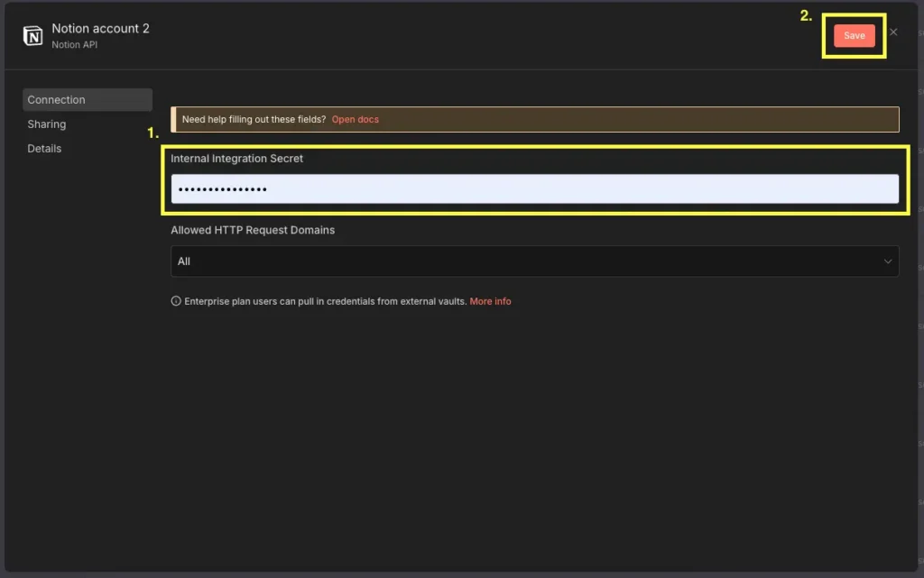This screenshot has height=578, width=924.
Task: Click 'Allowed HTTP Request Domains' label
Action: 253,230
